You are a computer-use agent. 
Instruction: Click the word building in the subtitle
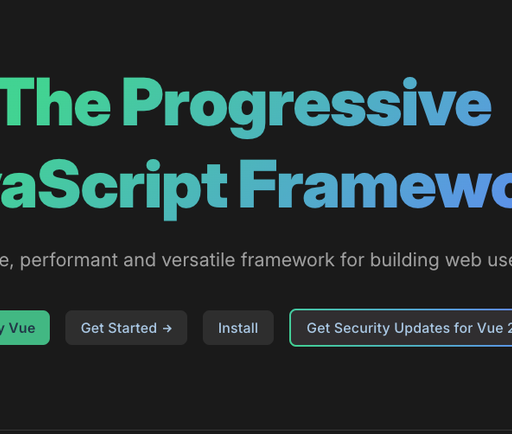(x=404, y=261)
